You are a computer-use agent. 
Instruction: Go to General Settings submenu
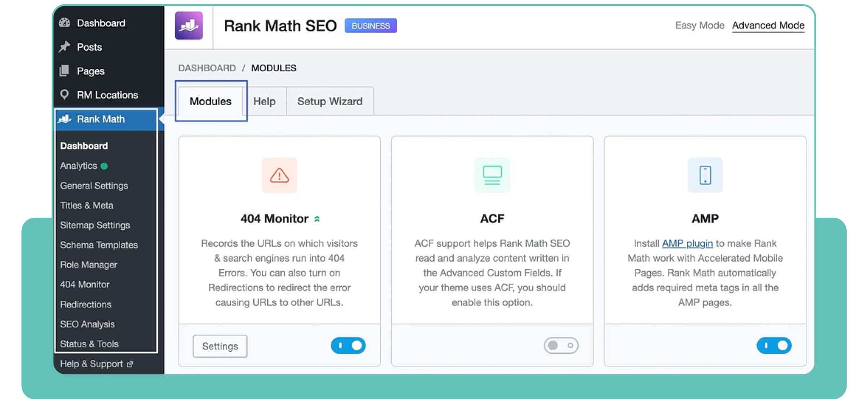(94, 186)
